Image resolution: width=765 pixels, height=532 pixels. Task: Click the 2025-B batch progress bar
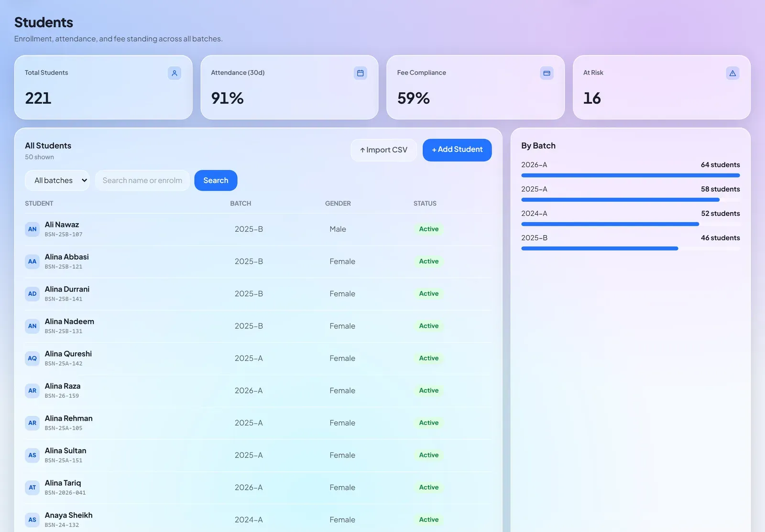(x=630, y=249)
